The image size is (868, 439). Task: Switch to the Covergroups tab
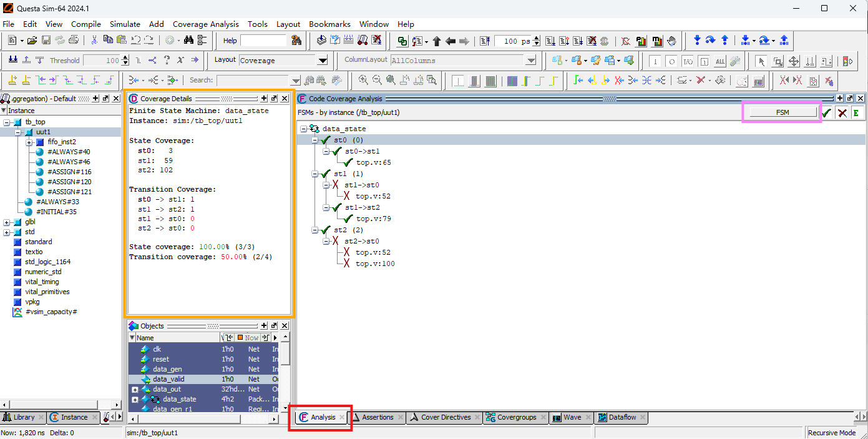tap(516, 417)
